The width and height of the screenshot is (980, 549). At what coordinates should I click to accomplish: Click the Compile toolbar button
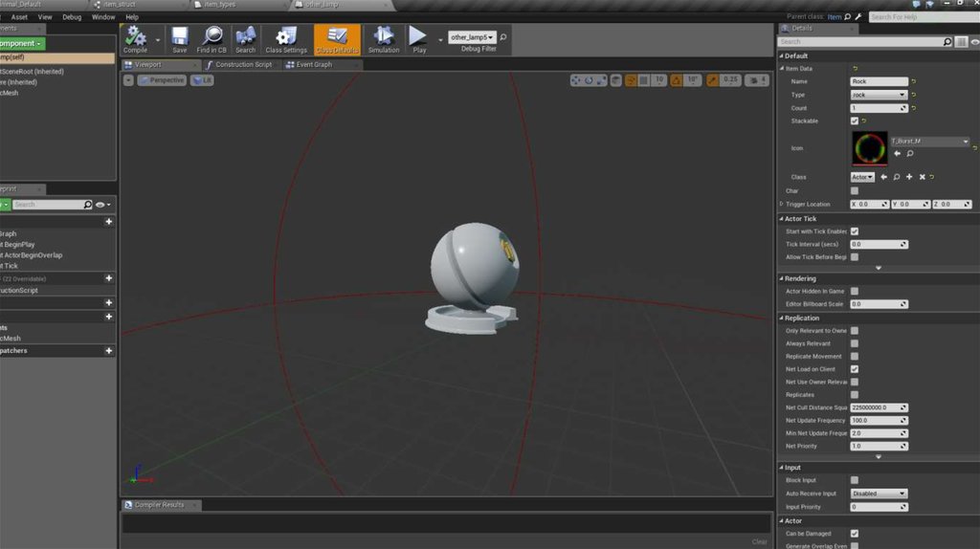point(136,39)
